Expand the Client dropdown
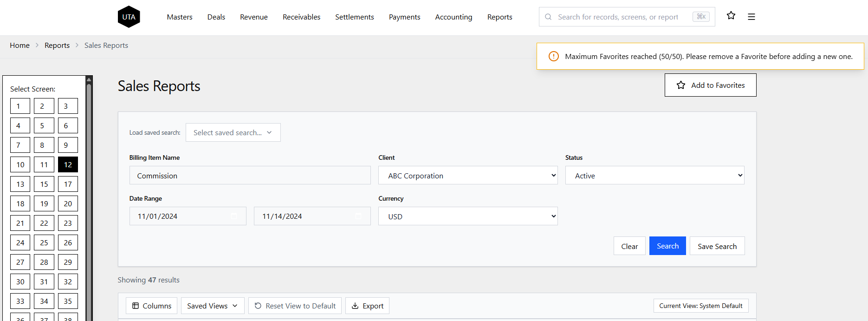Image resolution: width=868 pixels, height=321 pixels. pyautogui.click(x=467, y=176)
